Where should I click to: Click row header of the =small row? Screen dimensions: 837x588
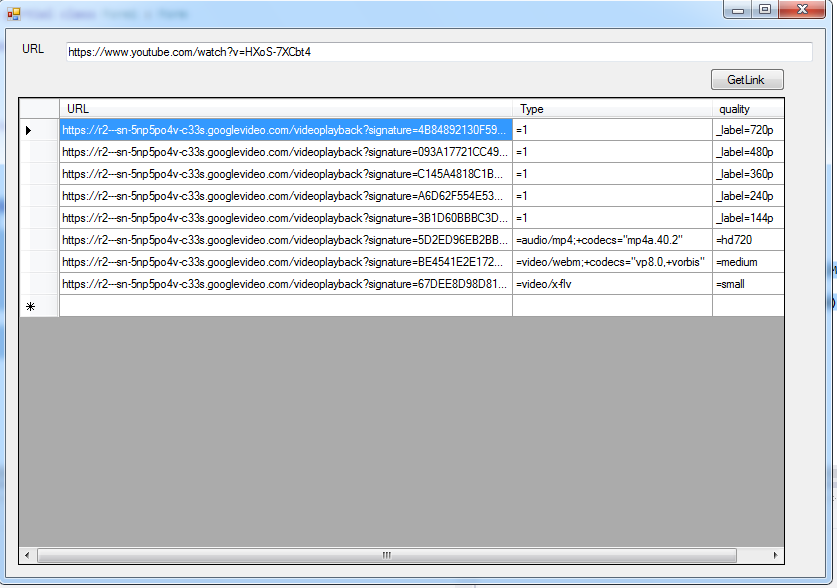click(39, 284)
